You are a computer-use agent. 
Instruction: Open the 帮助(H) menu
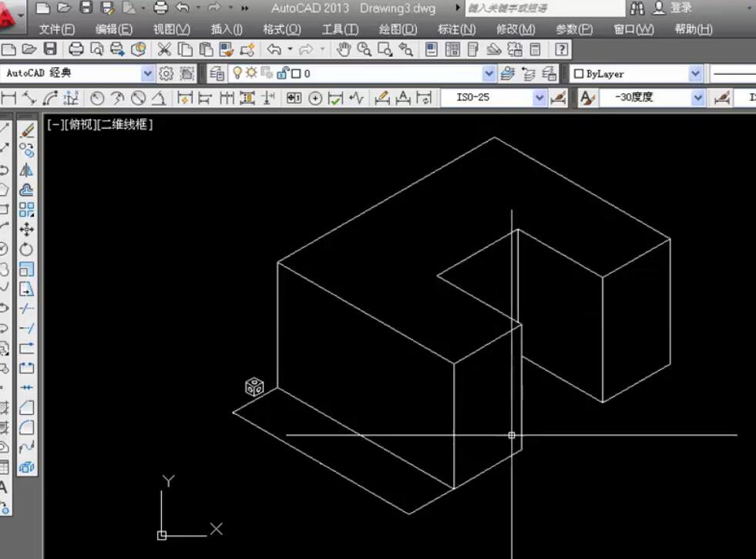694,29
